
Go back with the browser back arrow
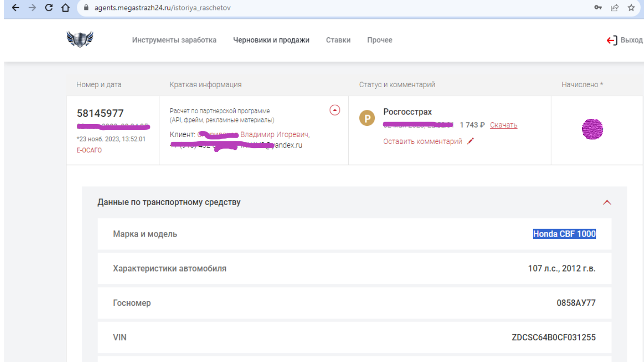15,8
